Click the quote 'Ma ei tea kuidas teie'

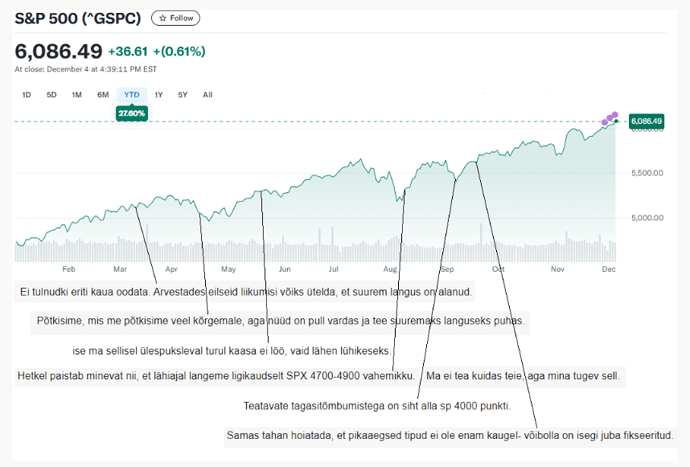[523, 376]
